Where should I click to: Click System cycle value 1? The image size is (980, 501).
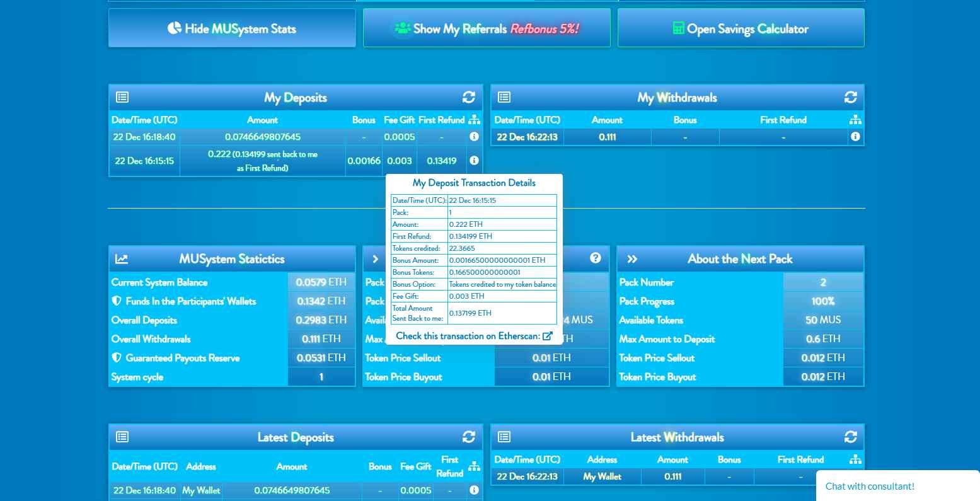pyautogui.click(x=321, y=377)
